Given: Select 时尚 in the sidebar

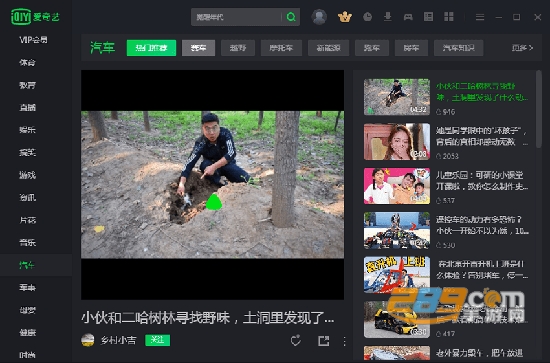Looking at the screenshot, I should [27, 355].
